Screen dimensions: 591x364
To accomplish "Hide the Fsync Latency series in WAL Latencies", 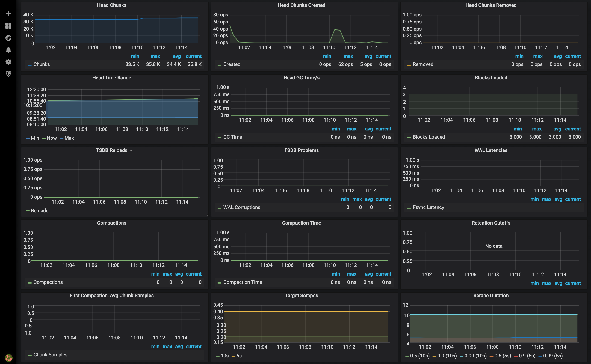I will (429, 207).
